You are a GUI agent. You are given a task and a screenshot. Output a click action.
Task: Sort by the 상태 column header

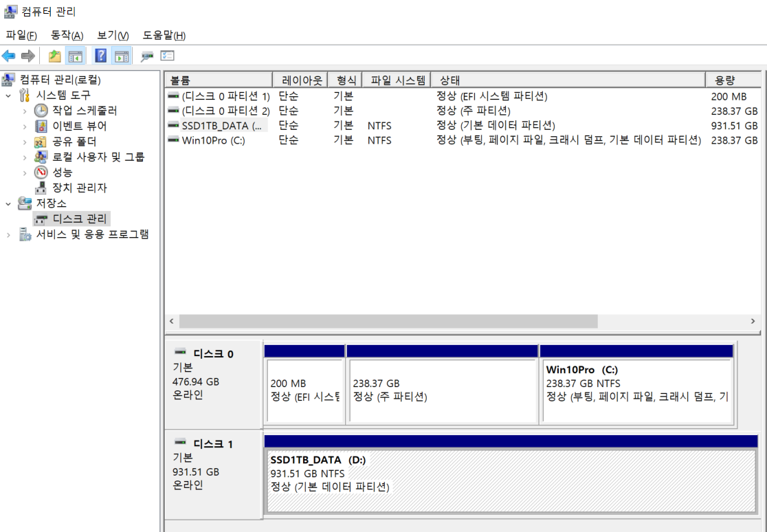(x=568, y=80)
